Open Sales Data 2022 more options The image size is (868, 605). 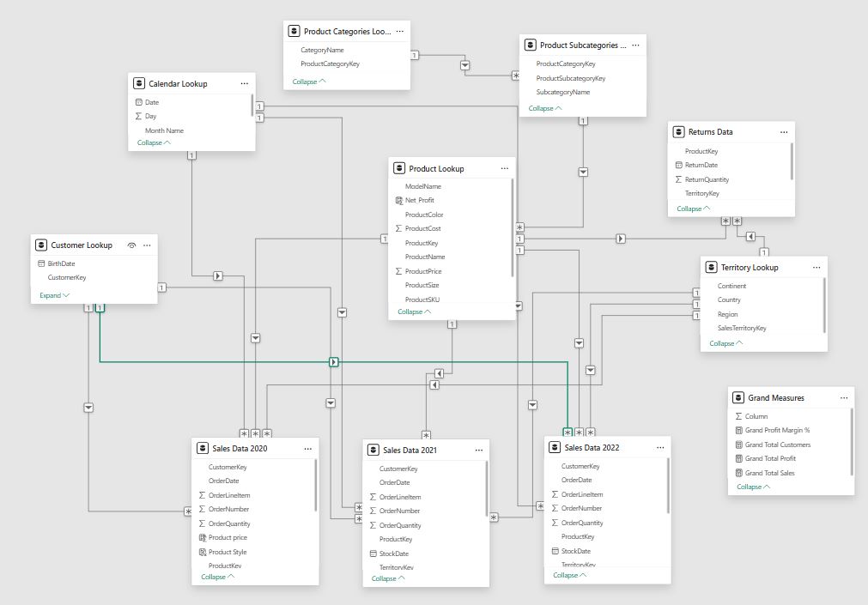pos(660,448)
